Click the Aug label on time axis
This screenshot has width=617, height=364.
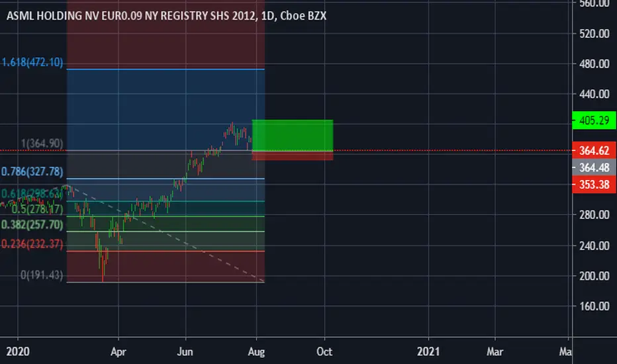(x=256, y=351)
